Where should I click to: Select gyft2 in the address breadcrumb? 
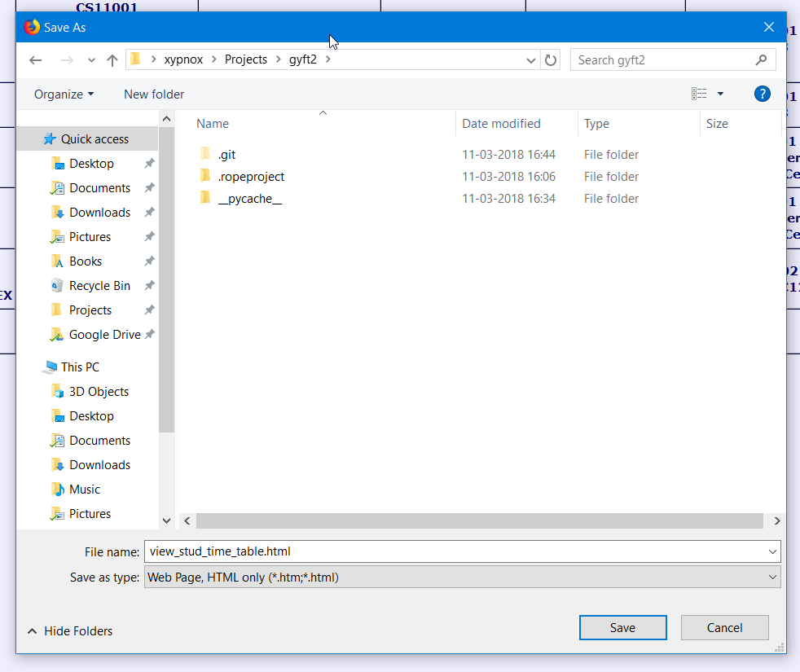click(302, 59)
